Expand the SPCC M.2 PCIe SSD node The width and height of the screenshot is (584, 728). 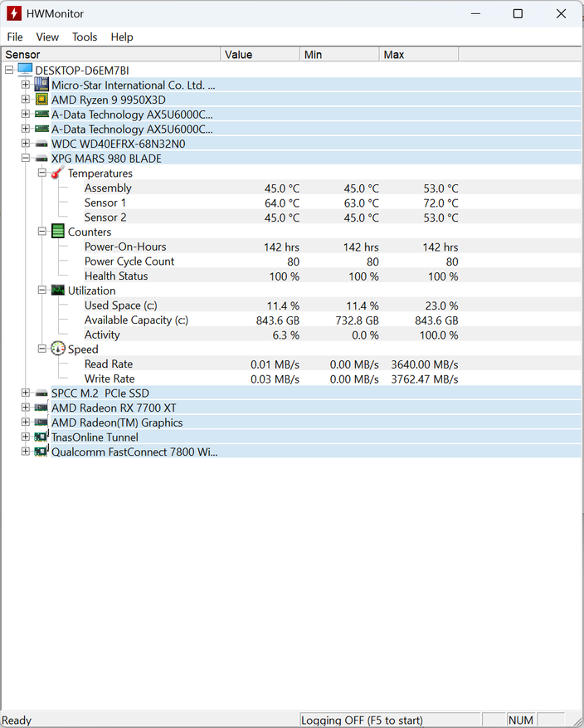26,393
